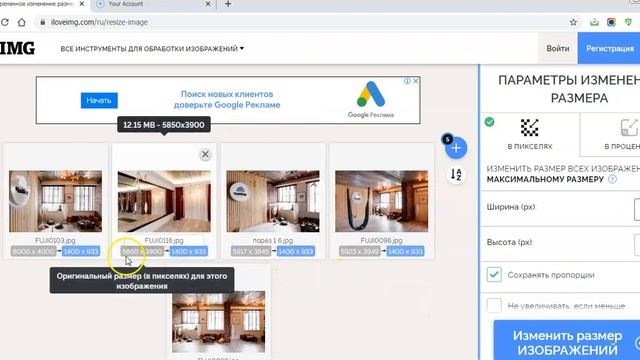Select the FUJI0116.jpg thumbnail
640x360 pixels.
pyautogui.click(x=164, y=201)
